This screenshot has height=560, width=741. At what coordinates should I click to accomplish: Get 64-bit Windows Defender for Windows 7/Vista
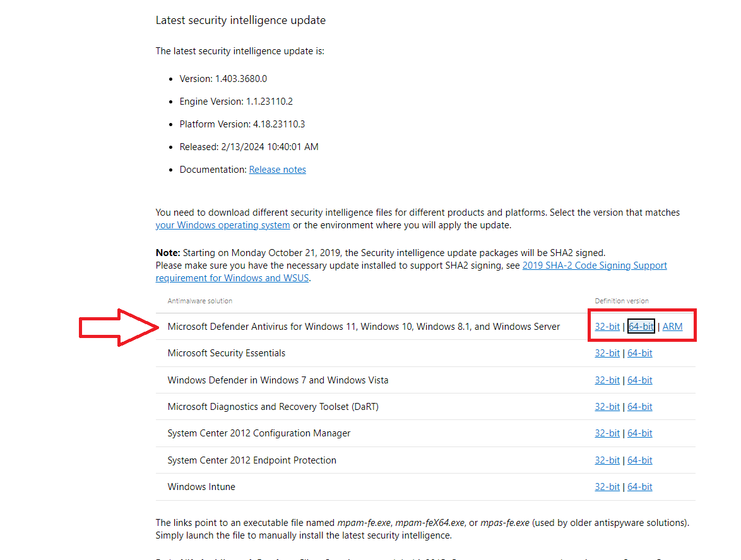[640, 380]
